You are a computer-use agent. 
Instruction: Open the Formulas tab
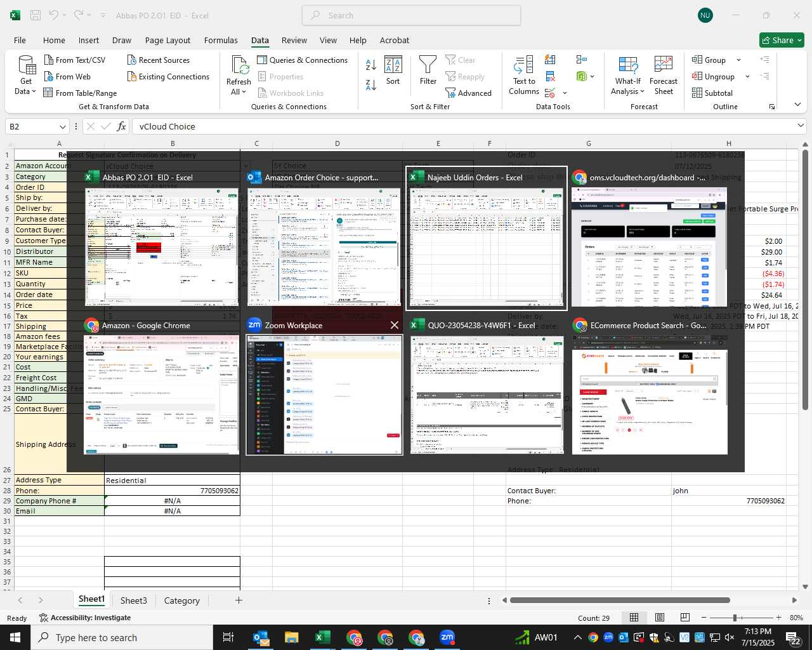(x=221, y=40)
